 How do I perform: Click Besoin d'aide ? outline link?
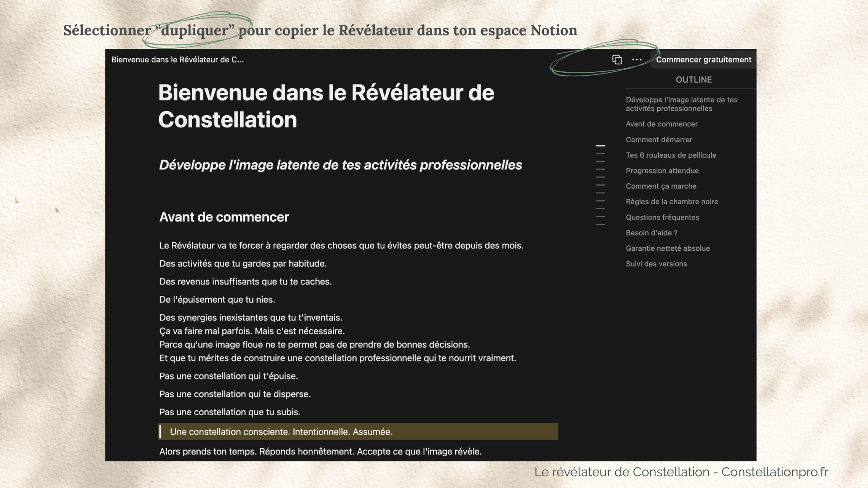tap(651, 233)
